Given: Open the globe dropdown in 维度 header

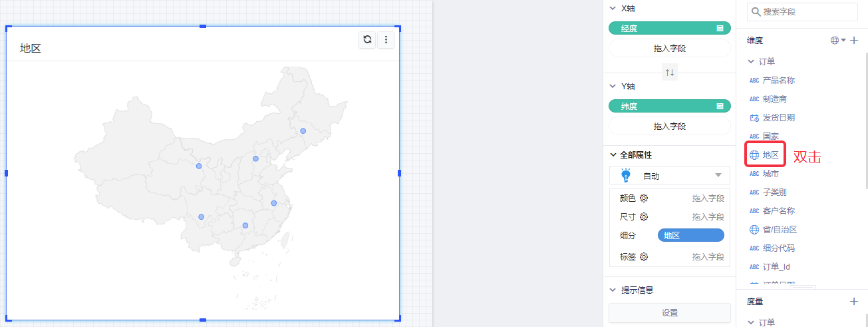Looking at the screenshot, I should 838,41.
